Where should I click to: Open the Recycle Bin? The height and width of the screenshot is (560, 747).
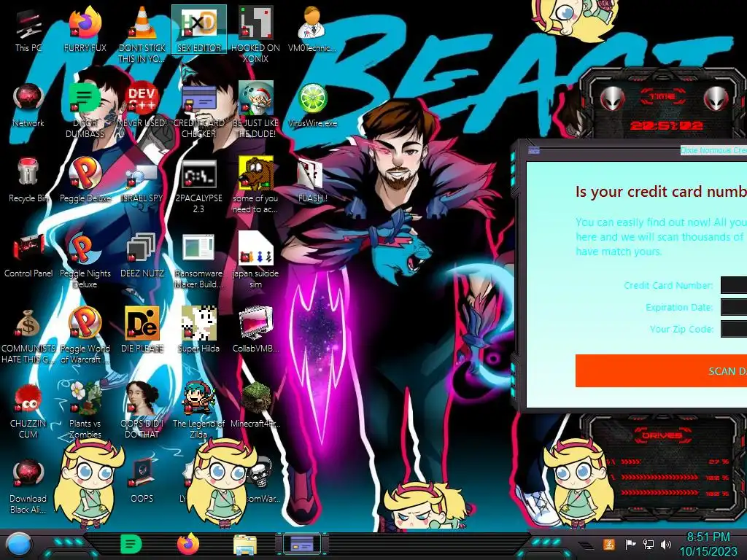[28, 180]
